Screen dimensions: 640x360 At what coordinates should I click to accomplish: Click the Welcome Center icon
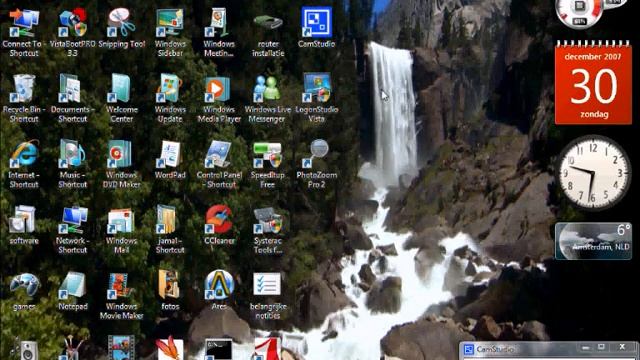click(121, 88)
